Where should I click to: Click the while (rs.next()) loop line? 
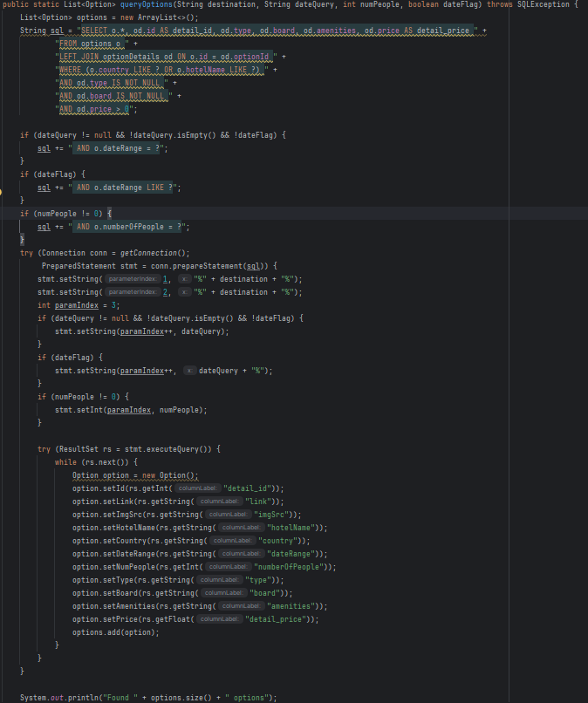[96, 462]
